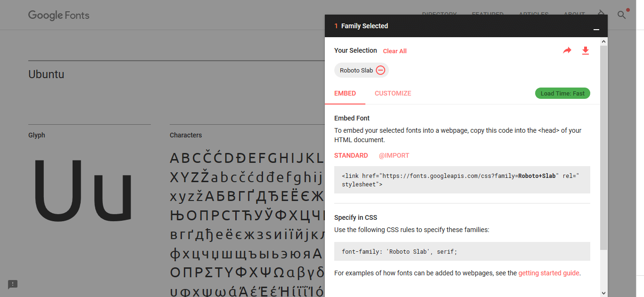Click the link href embed code box
Screen dimensions: 644x297
[x=462, y=180]
